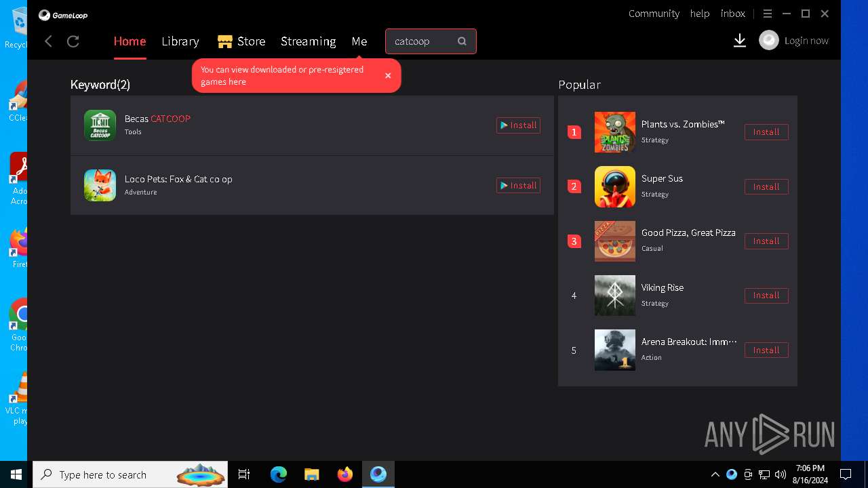This screenshot has width=868, height=488.
Task: Open the Becas CATCOOP title
Action: 157,119
